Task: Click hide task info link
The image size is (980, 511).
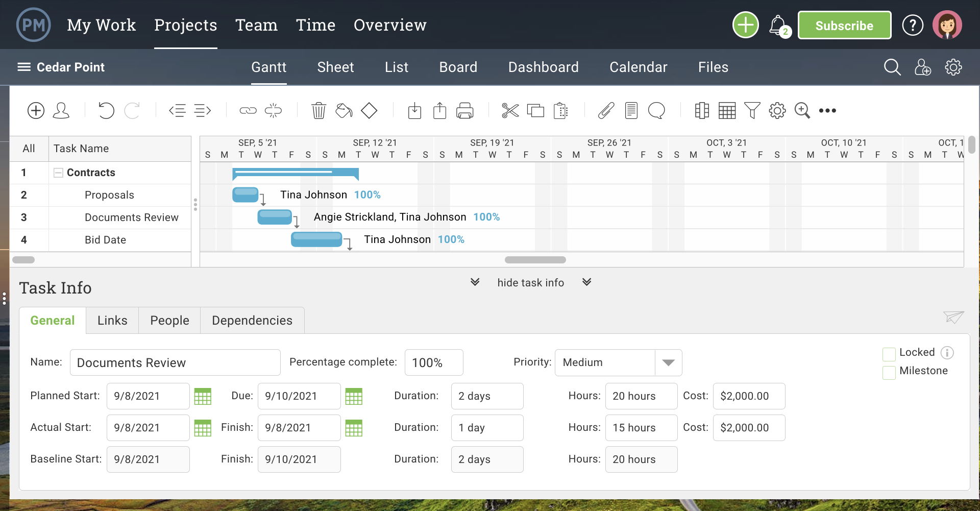Action: coord(530,283)
